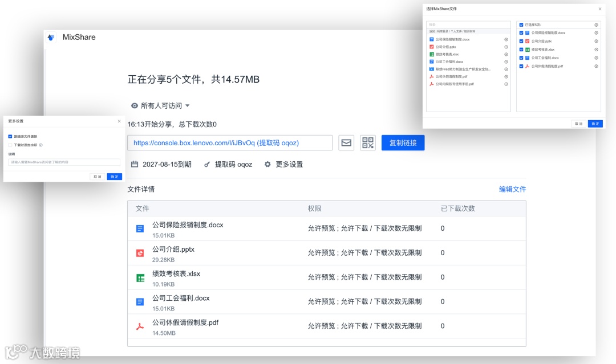Viewport: 616px width, 364px height.
Task: Remove 公司工会福利.docx from selected list
Action: click(596, 58)
